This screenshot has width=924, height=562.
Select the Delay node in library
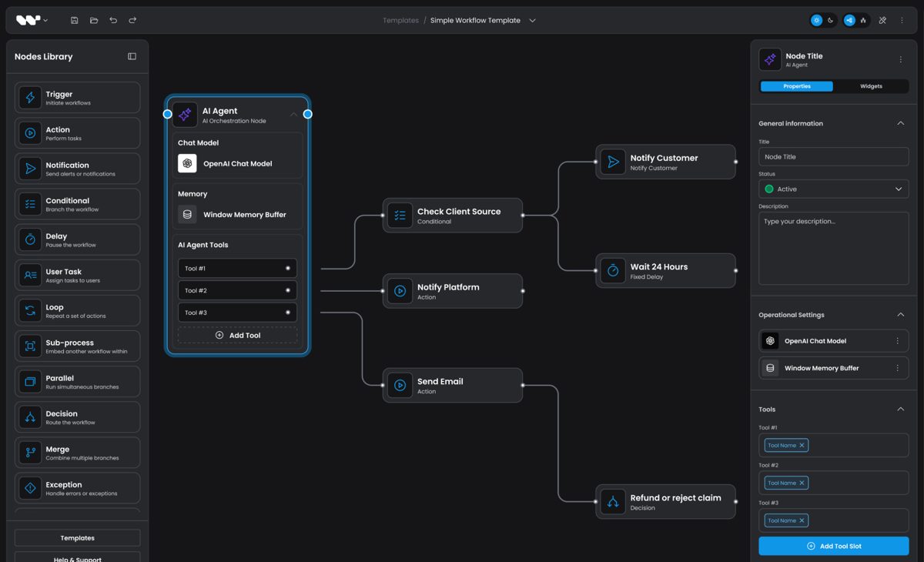[x=77, y=239]
